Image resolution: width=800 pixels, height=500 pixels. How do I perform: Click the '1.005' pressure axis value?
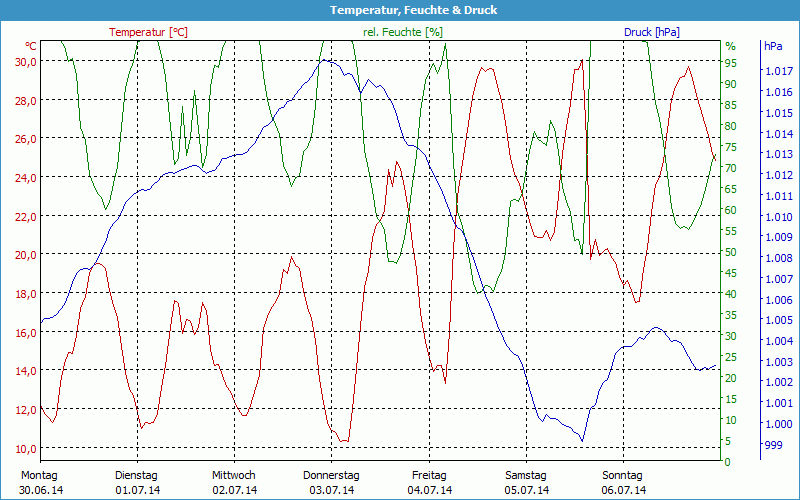click(x=779, y=320)
